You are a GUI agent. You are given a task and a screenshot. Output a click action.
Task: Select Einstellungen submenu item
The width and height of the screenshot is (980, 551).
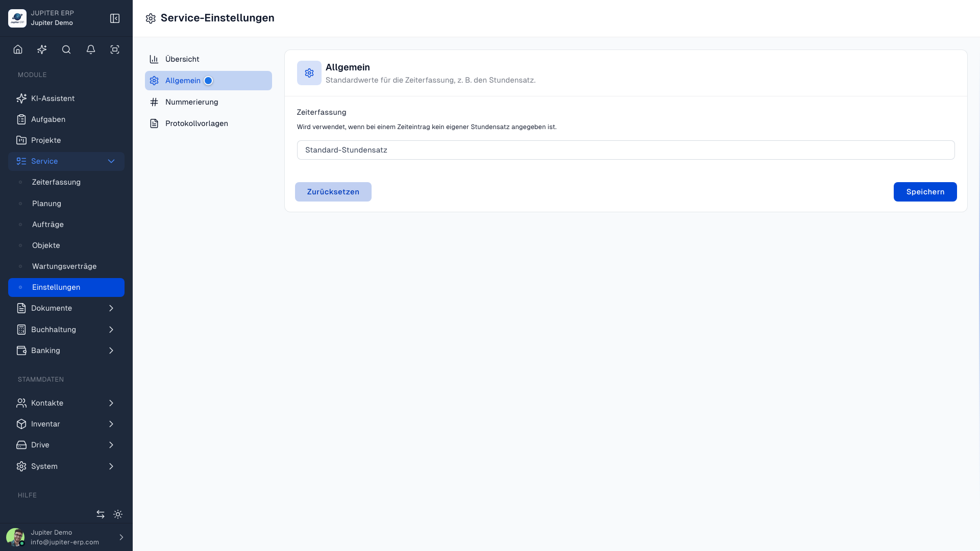tap(66, 287)
